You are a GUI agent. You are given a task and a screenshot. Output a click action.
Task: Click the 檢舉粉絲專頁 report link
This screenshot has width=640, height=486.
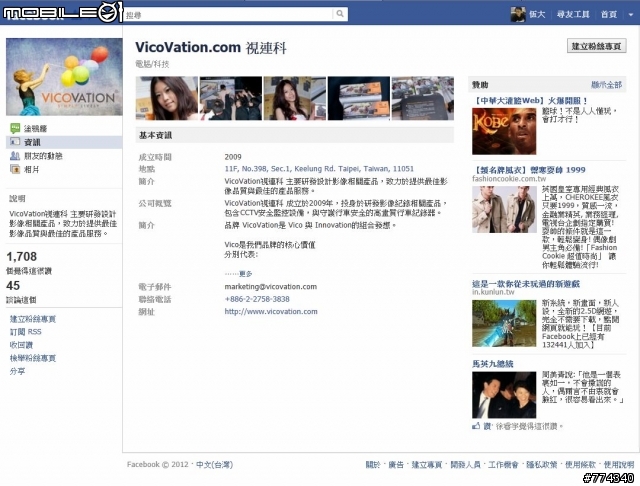coord(33,358)
